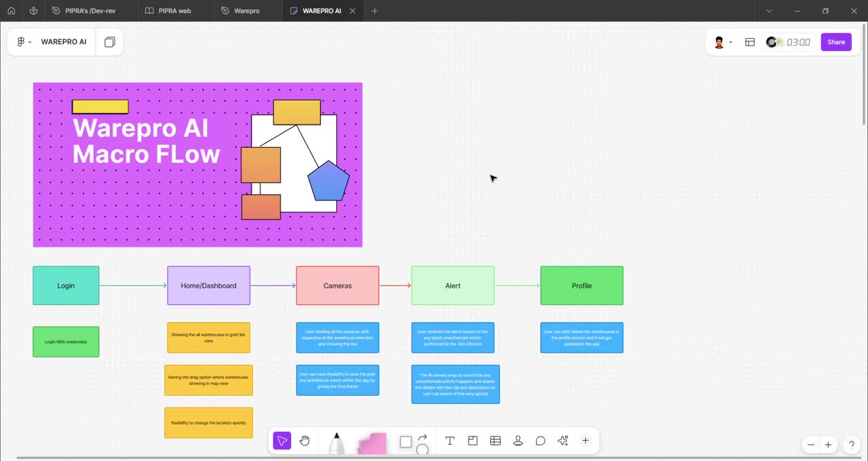The height and width of the screenshot is (461, 868).
Task: Zoom in with the plus button
Action: (x=828, y=445)
